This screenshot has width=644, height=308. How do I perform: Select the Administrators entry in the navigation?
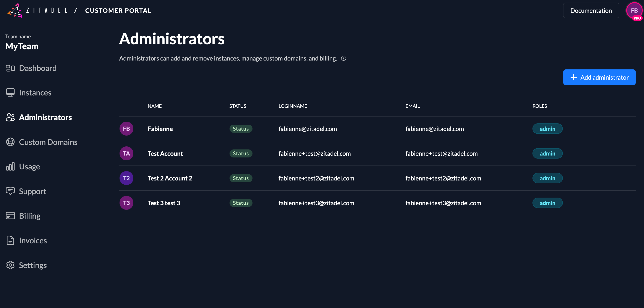pos(45,117)
